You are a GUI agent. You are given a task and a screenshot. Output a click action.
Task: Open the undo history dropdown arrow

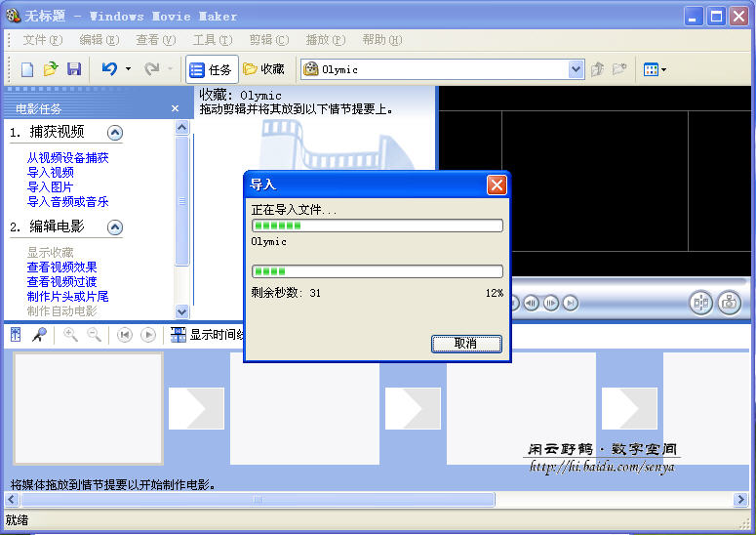pos(128,69)
